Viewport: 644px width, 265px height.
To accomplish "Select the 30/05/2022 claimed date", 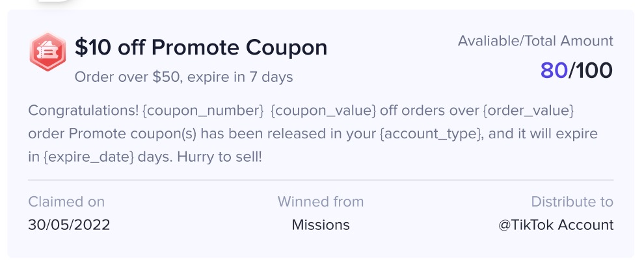I will click(69, 225).
